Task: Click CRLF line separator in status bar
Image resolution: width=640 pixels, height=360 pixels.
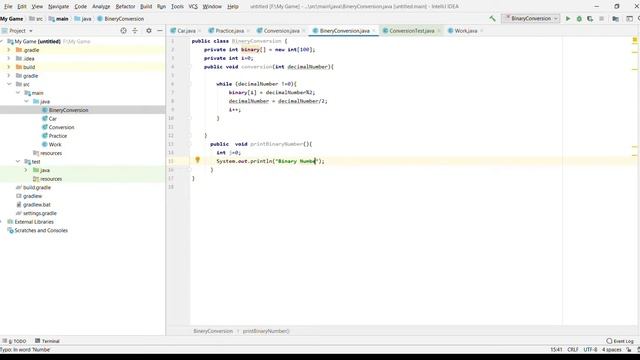Action: pos(573,350)
